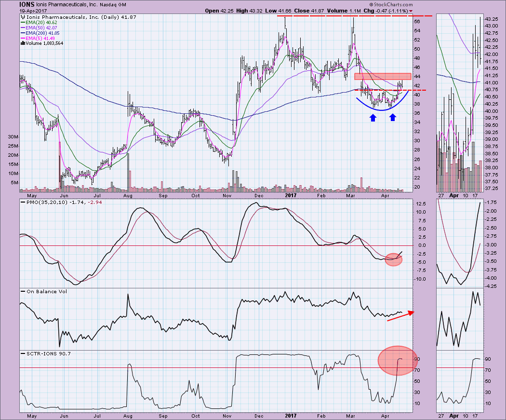This screenshot has width=506, height=420.
Task: Select the 'Ionis Pharmaceuticals, Inc. (Daily) 41.87' legend
Action: (81, 17)
